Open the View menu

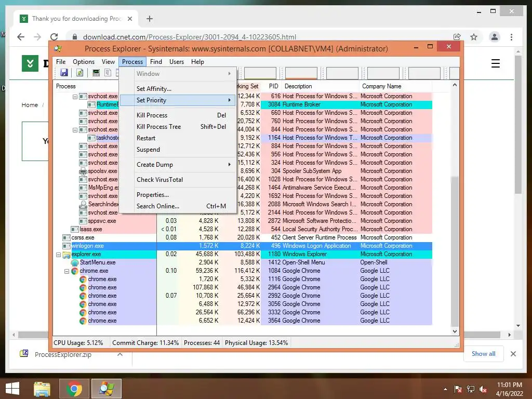pyautogui.click(x=108, y=62)
